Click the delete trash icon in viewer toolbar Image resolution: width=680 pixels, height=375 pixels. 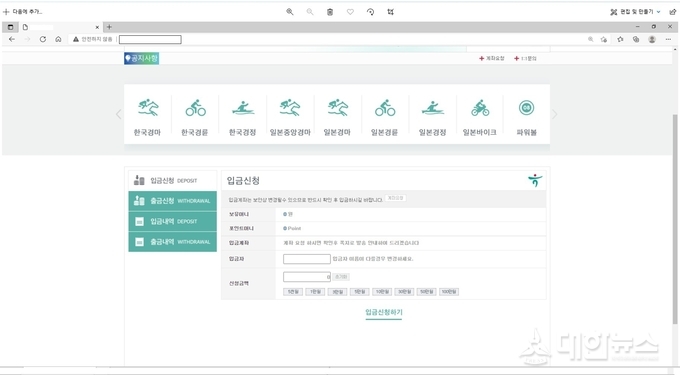[330, 12]
